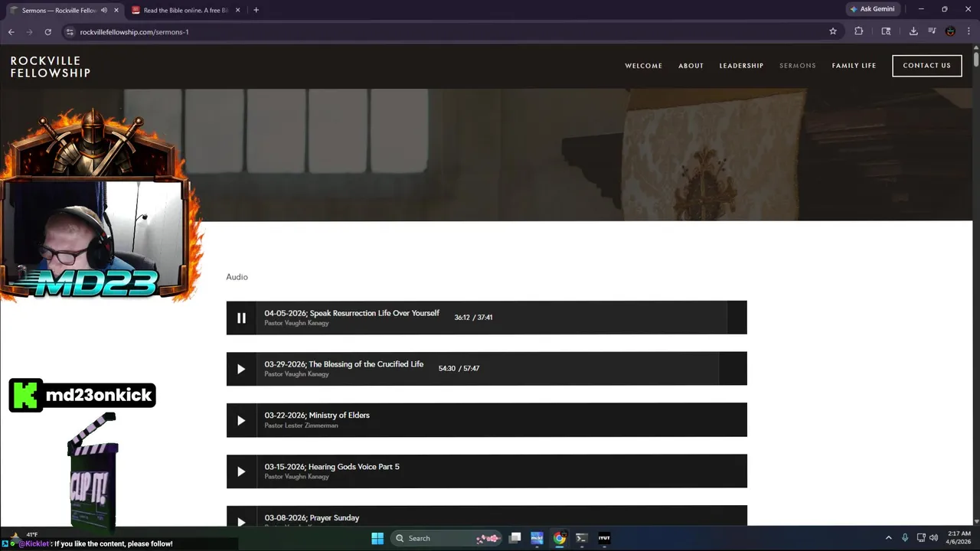Viewport: 980px width, 551px height.
Task: Play the Ministry of Elders sermon
Action: [x=241, y=420]
